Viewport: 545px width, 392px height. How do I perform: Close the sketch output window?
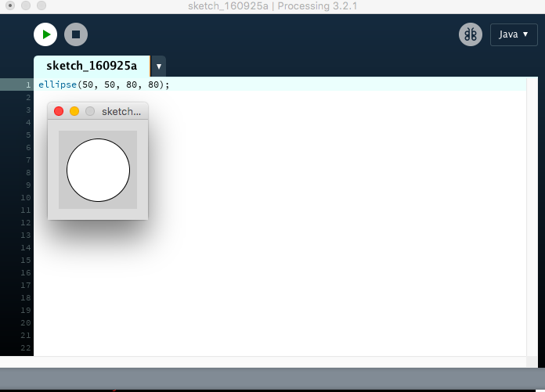(x=59, y=111)
